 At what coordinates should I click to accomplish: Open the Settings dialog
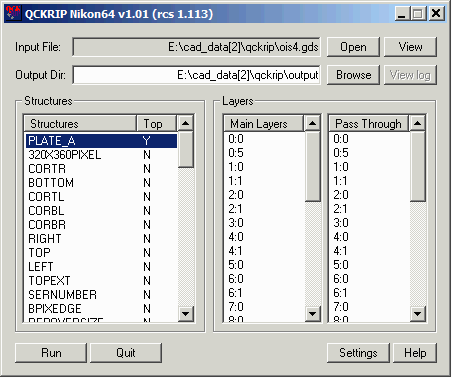click(358, 353)
